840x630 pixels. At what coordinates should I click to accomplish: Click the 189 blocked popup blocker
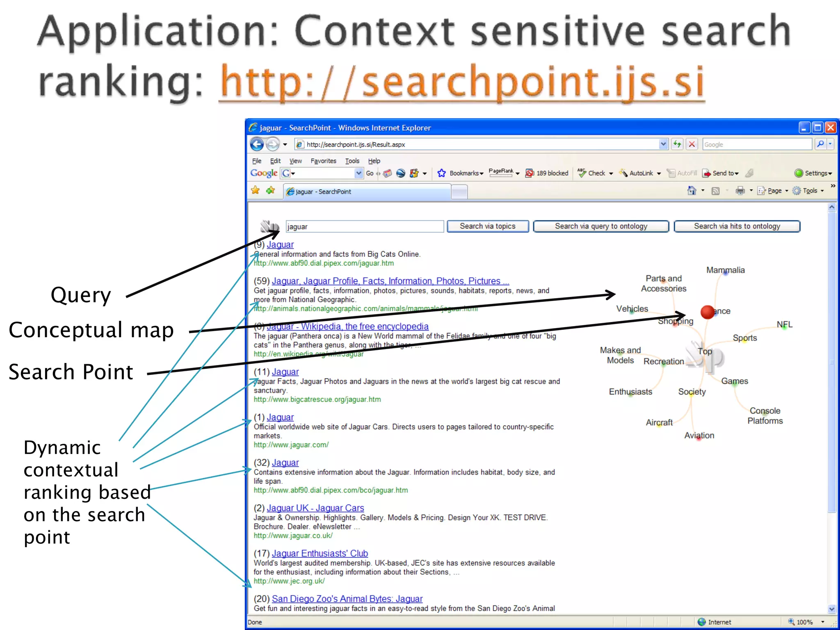pos(547,173)
